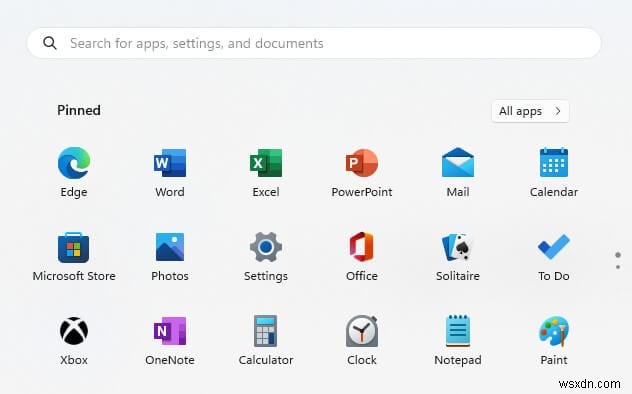
Task: Click the All apps button
Action: pyautogui.click(x=530, y=111)
